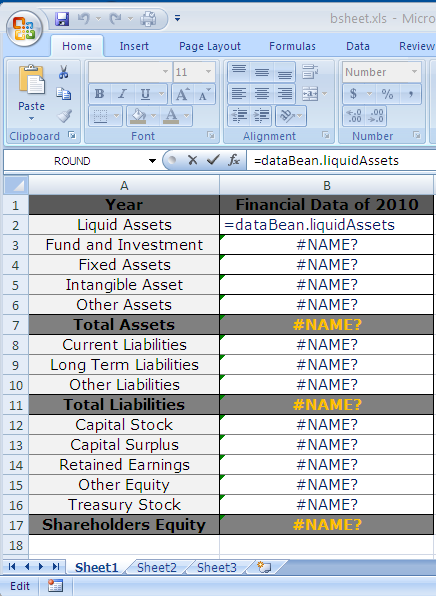Click the Office button
The width and height of the screenshot is (436, 596).
24,29
